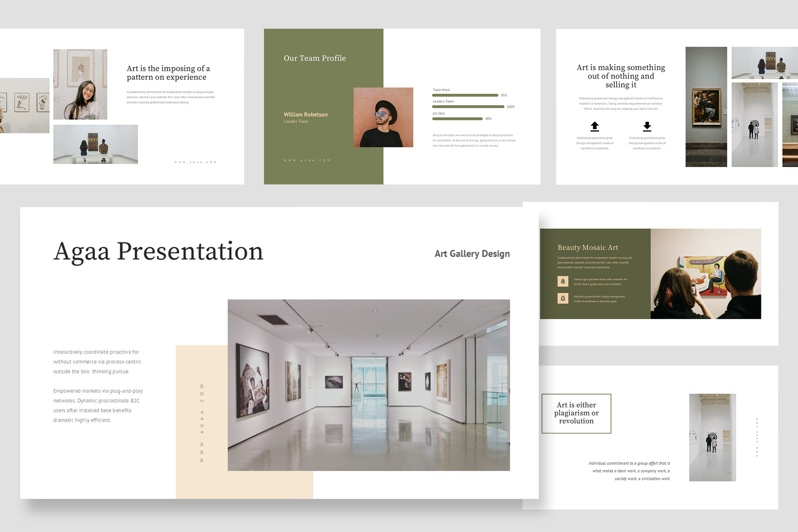Viewport: 798px width, 532px height.
Task: Click the vertical www.agaa.com text on beige block
Action: pyautogui.click(x=202, y=423)
